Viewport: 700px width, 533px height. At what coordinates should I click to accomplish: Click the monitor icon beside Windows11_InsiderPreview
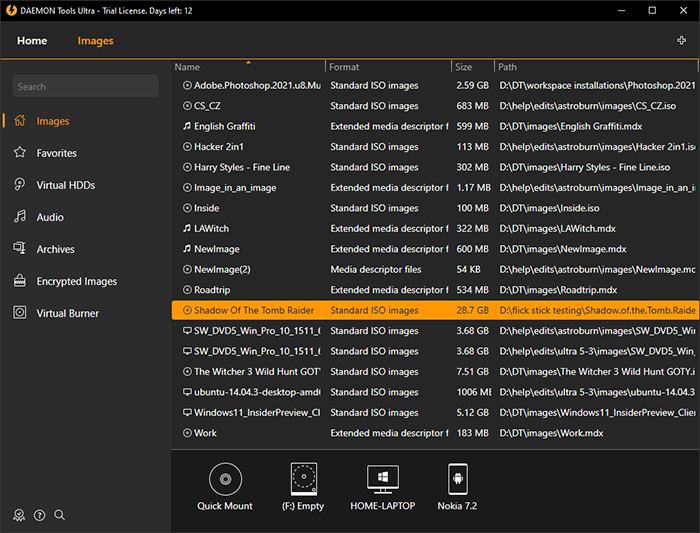pos(187,412)
